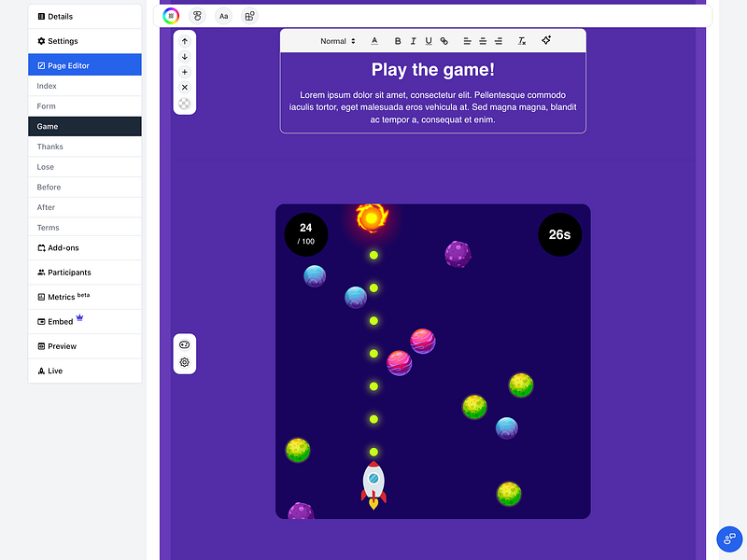Open the chat support bubble
747x560 pixels.
click(x=729, y=539)
